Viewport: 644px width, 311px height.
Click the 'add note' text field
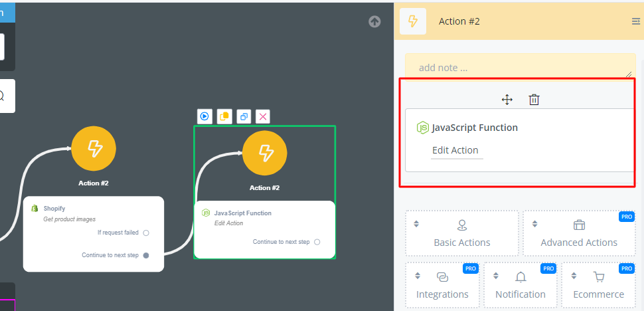point(519,67)
